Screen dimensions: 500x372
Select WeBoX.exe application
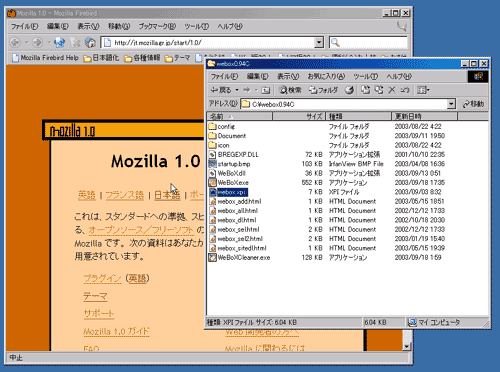(x=229, y=183)
